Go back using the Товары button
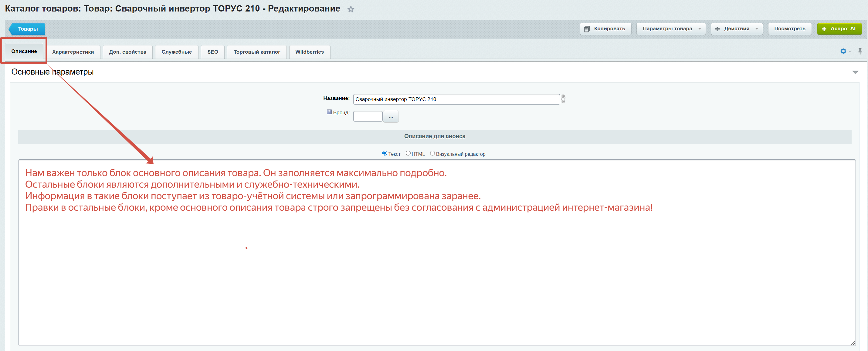Screen dimensions: 868x351 tap(28, 29)
